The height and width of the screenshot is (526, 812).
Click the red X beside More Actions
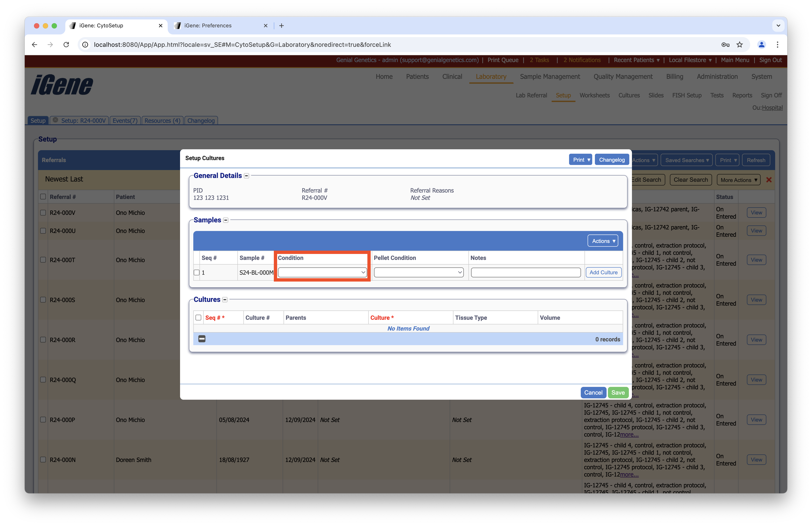[x=769, y=180]
